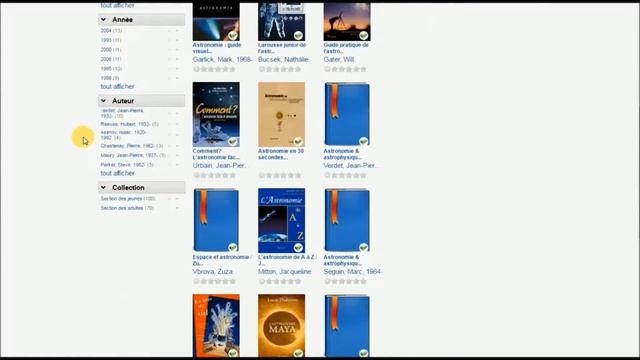This screenshot has height=360, width=640.
Task: Open Espace et astronomie blue placeholder cover
Action: 216,220
